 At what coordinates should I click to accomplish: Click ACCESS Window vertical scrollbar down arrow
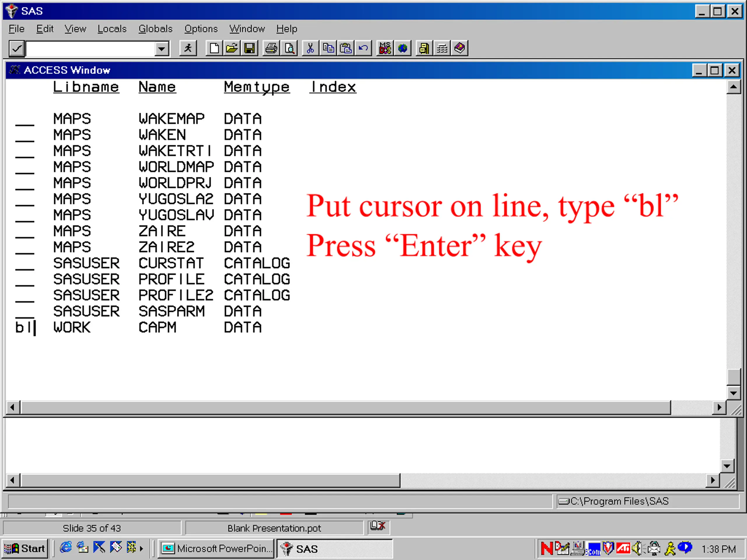click(733, 393)
